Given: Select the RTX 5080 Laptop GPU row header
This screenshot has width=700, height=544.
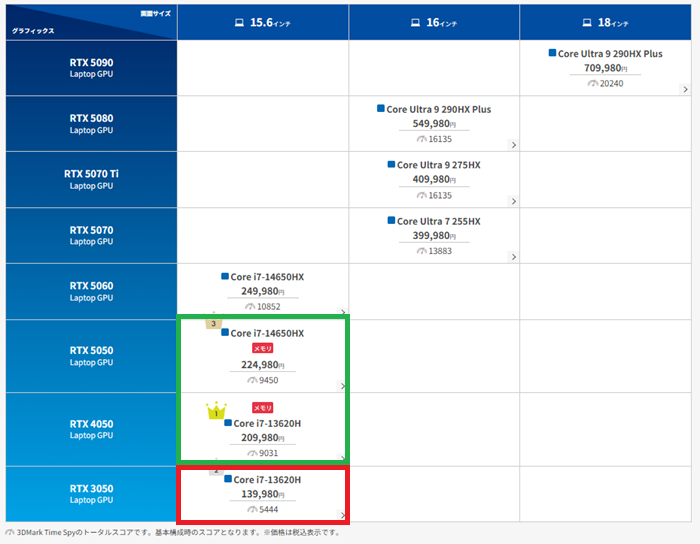Looking at the screenshot, I should 92,124.
